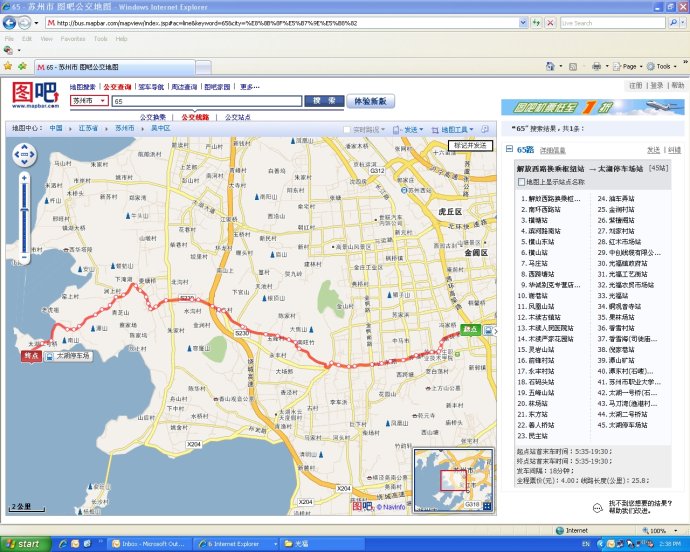Collapse the 65路 result with minus box
Screen dimensions: 690x552
point(509,149)
